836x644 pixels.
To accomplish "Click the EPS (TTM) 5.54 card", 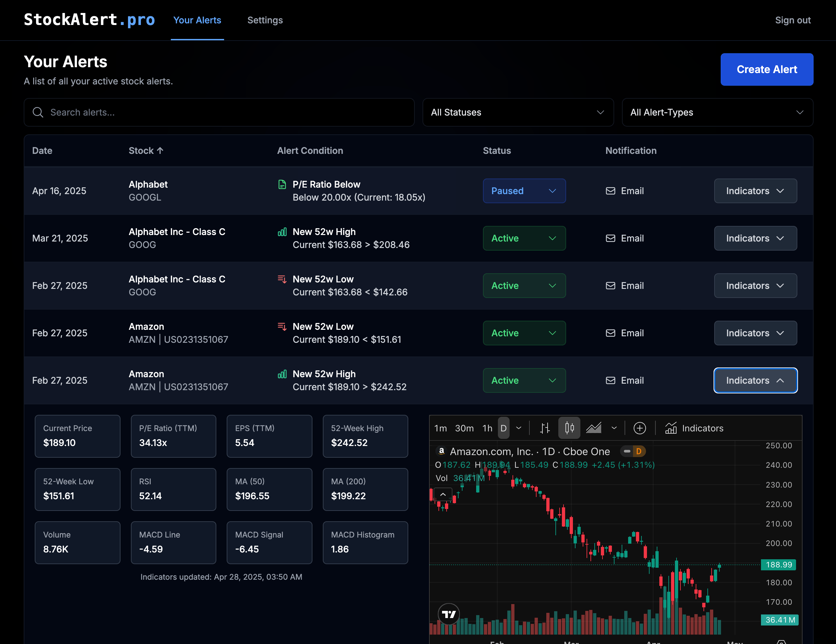I will coord(270,436).
